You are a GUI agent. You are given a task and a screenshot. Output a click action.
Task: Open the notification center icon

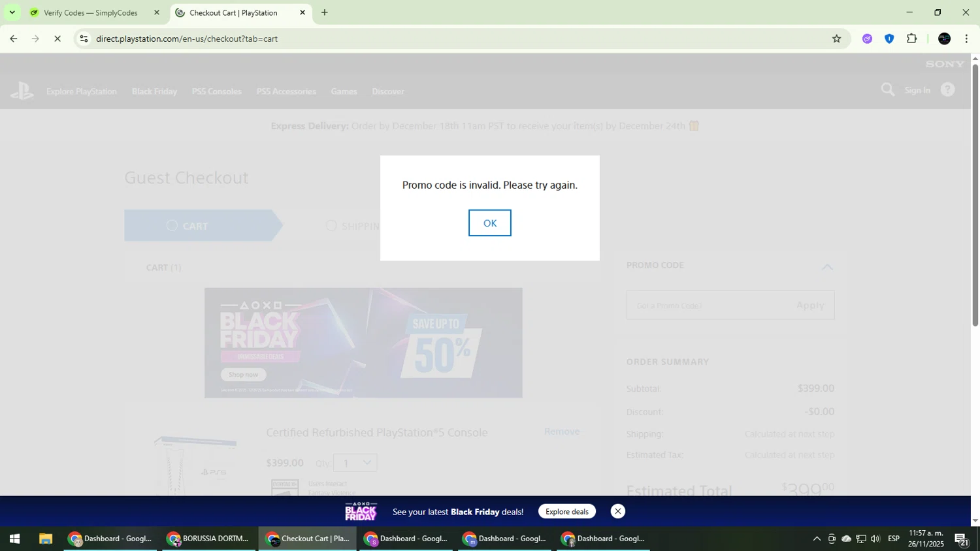point(961,539)
